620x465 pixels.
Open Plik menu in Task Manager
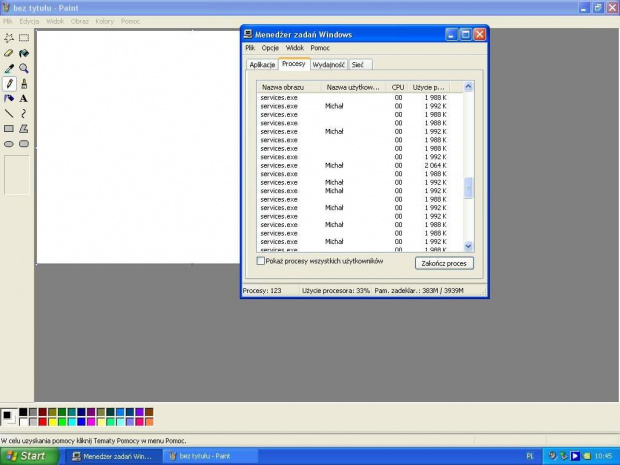click(250, 48)
